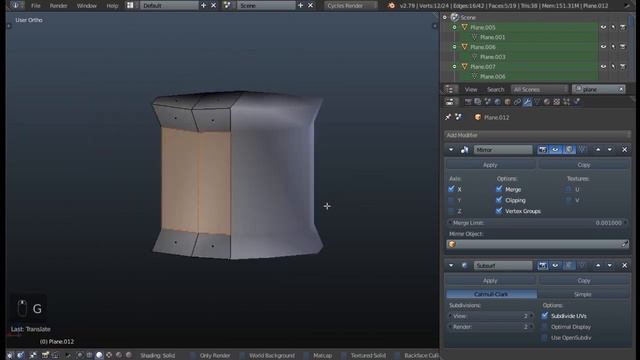The image size is (640, 360).
Task: Click the pin icon next to Plane.012
Action: pos(448,117)
